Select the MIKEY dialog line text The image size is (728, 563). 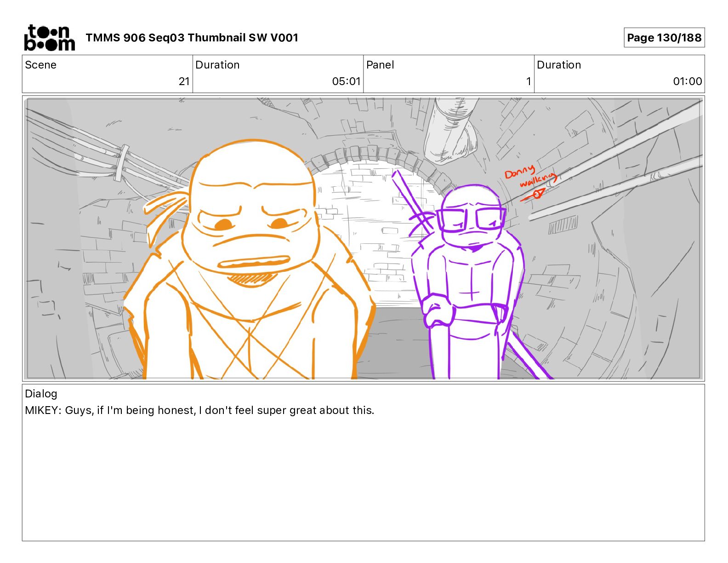(x=199, y=410)
